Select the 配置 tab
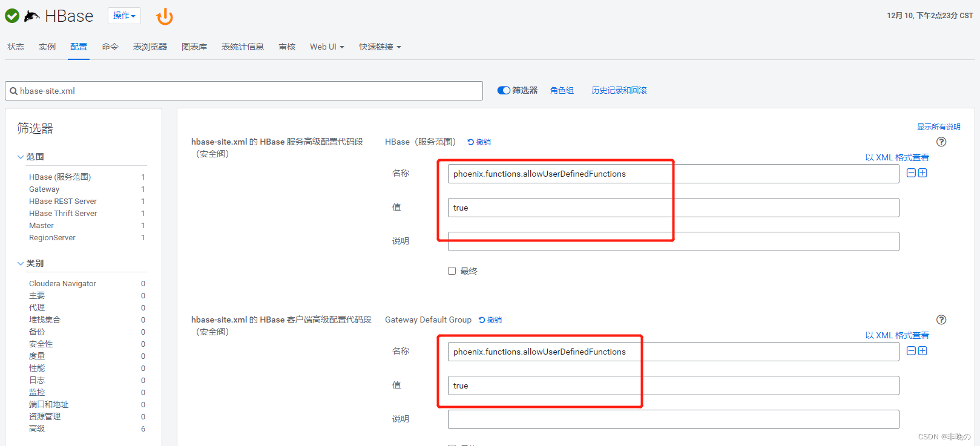 79,47
